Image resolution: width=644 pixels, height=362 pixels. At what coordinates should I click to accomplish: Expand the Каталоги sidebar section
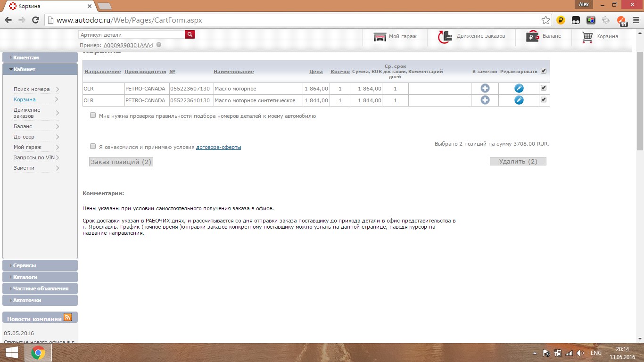[x=40, y=277]
